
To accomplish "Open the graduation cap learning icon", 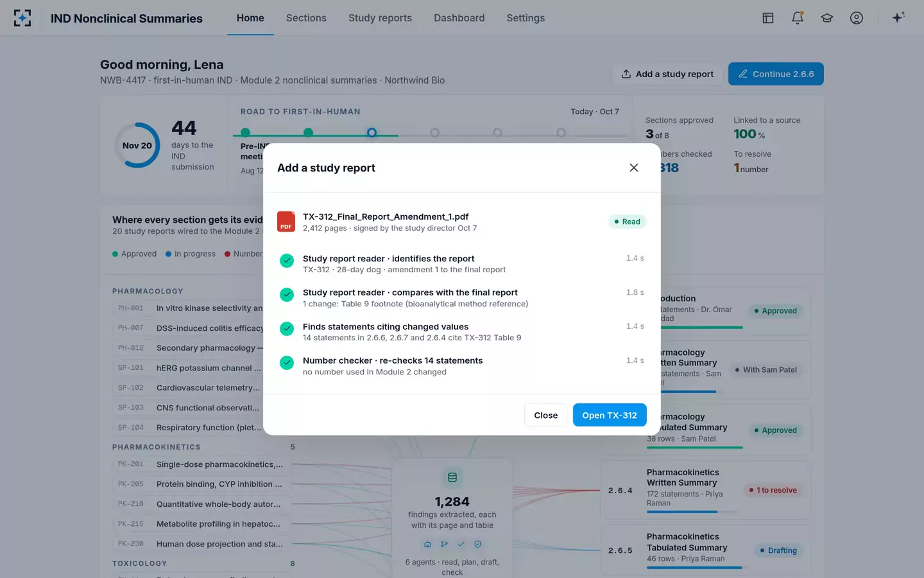I will [827, 18].
